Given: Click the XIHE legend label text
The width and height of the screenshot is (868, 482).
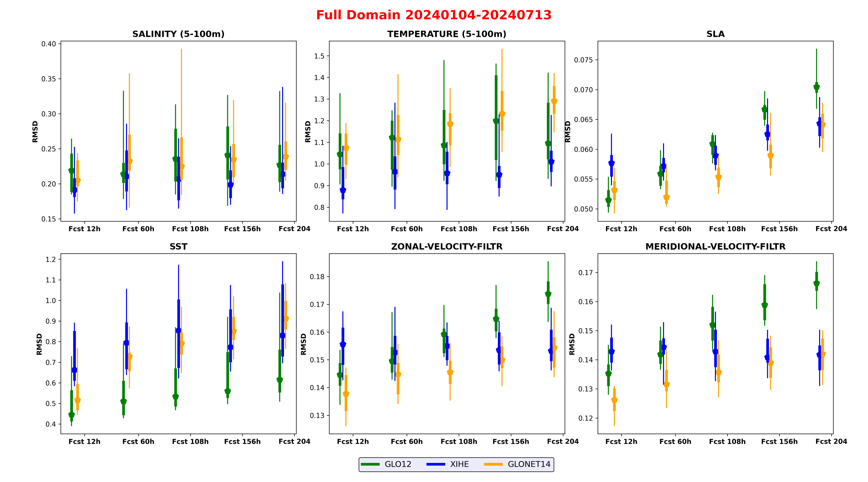Looking at the screenshot, I should [459, 464].
